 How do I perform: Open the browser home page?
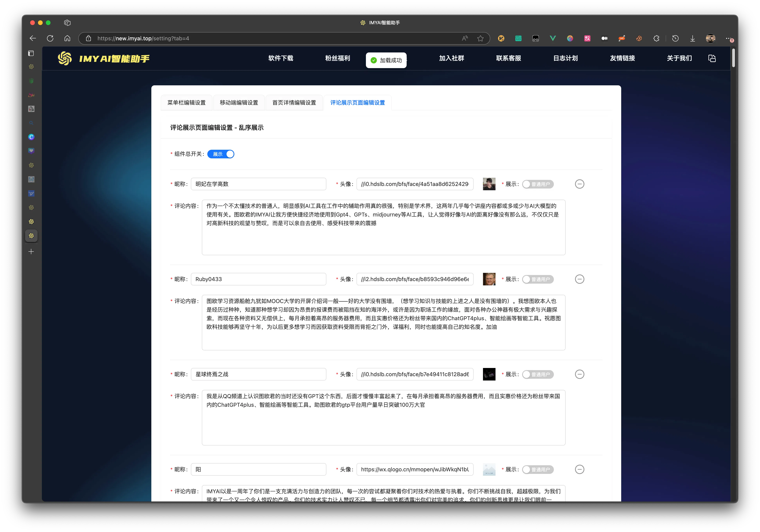tap(67, 38)
